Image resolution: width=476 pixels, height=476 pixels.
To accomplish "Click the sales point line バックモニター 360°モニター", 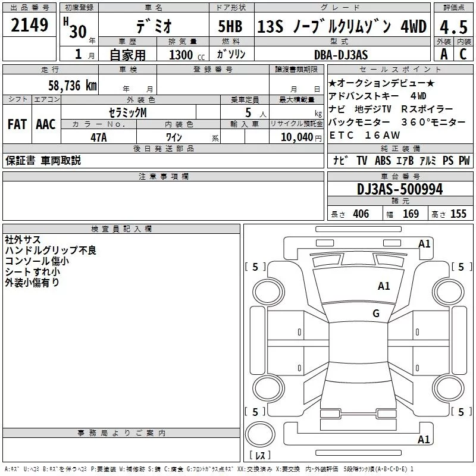I will coord(397,122).
